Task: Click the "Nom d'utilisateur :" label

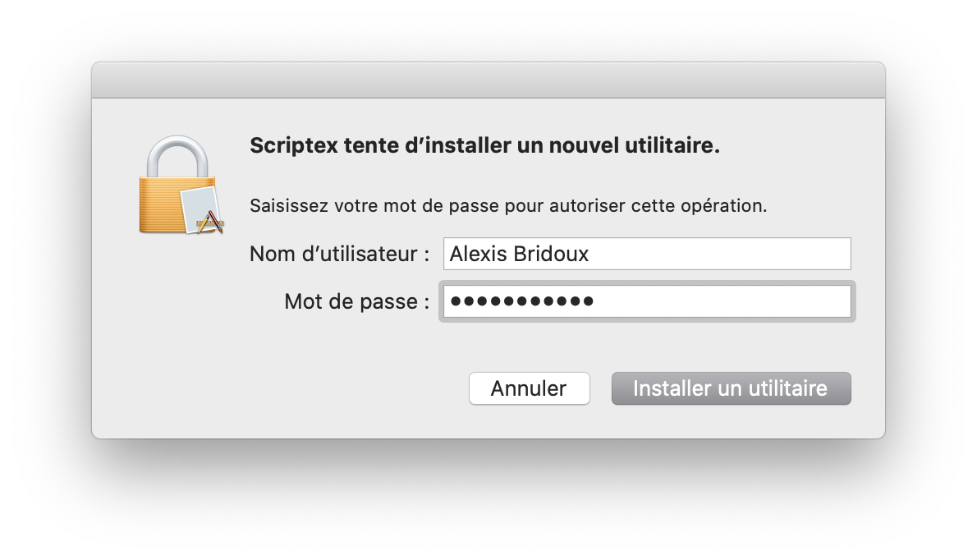Action: tap(339, 254)
